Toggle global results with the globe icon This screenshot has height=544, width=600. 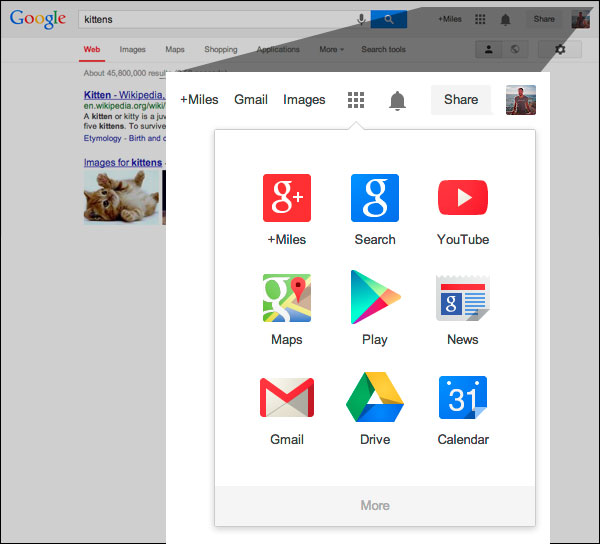(514, 49)
